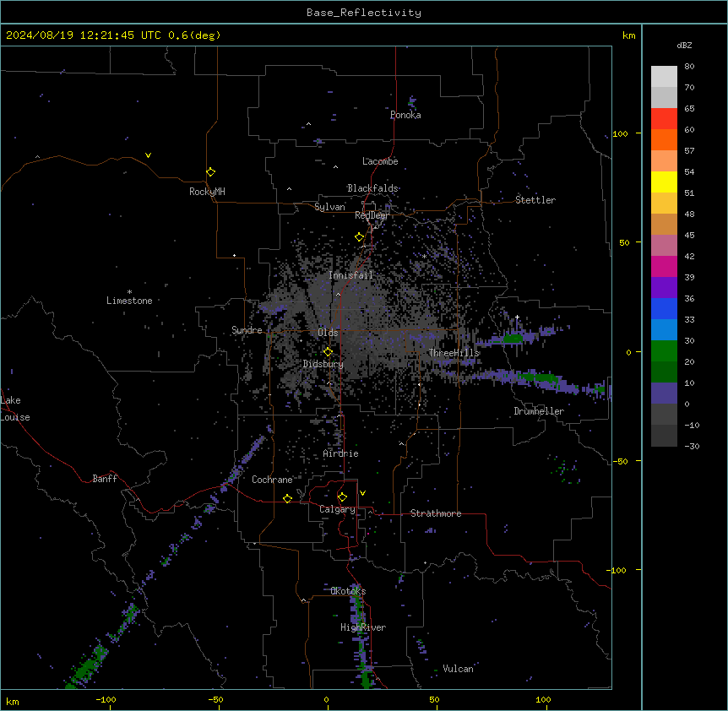The height and width of the screenshot is (711, 728).
Task: Click the blue 36 dBZ legend color
Action: click(x=664, y=308)
